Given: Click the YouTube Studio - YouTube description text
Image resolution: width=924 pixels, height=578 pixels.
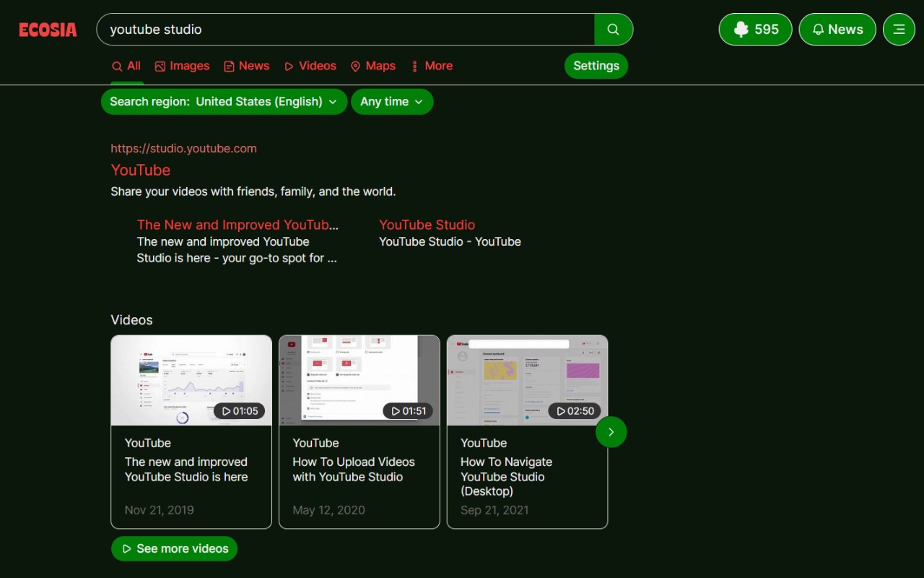Looking at the screenshot, I should pyautogui.click(x=450, y=241).
